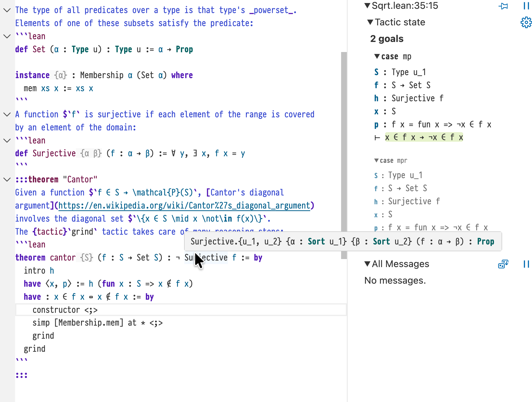Click 'Surjective f' in hypothesis h of case mp
The image size is (532, 402).
(x=417, y=98)
